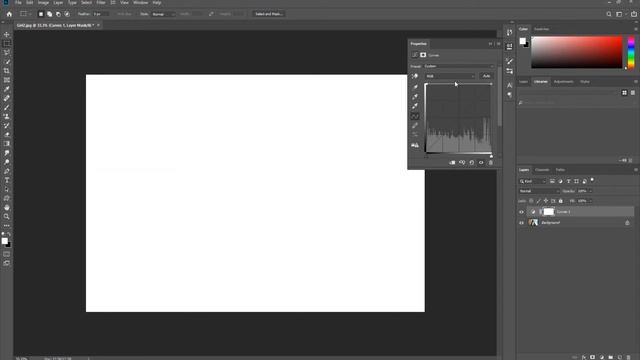The width and height of the screenshot is (640, 360).
Task: Open the Kind filter dropdown in Layers
Action: [x=532, y=181]
